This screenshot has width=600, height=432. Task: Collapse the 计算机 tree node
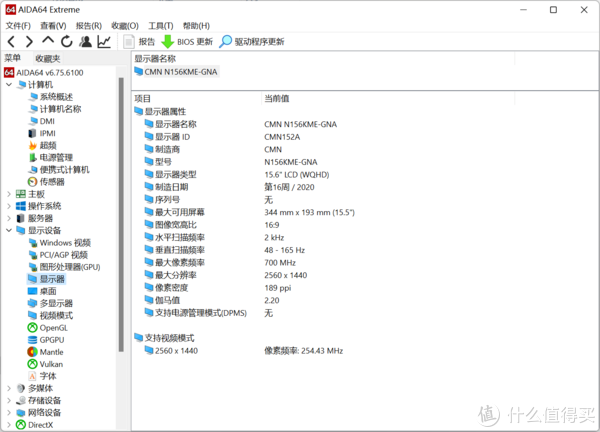pos(9,85)
